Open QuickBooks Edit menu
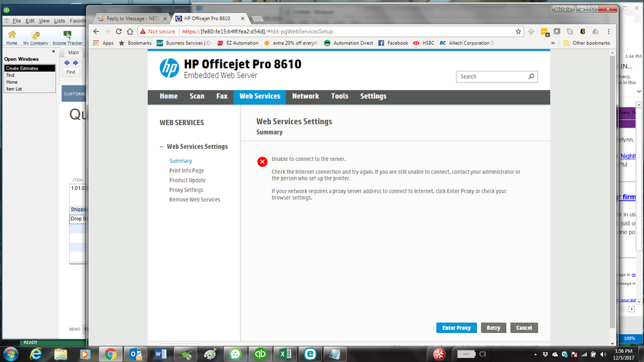 [30, 21]
